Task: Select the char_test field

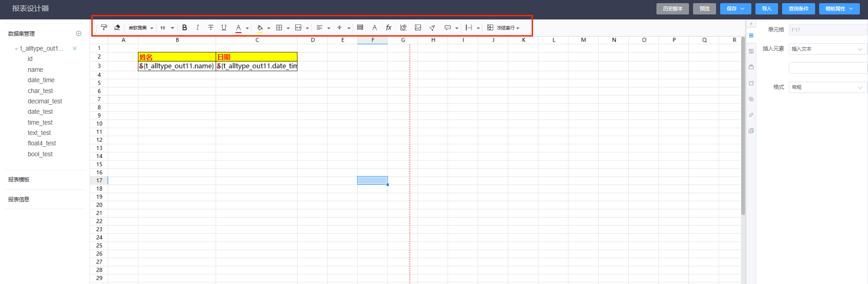Action: click(40, 91)
